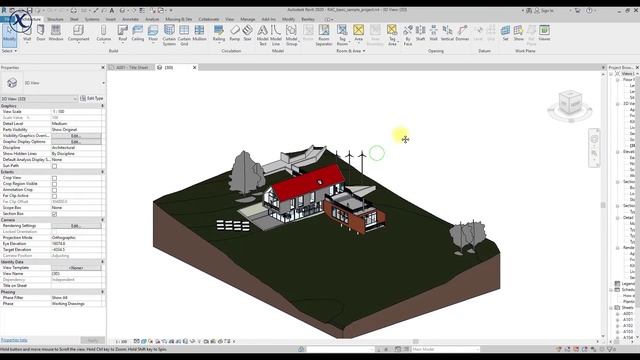Select the Roof tool

pyautogui.click(x=123, y=33)
